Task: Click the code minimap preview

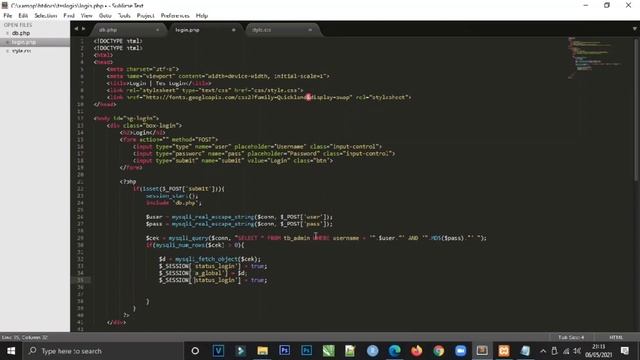Action: [594, 57]
